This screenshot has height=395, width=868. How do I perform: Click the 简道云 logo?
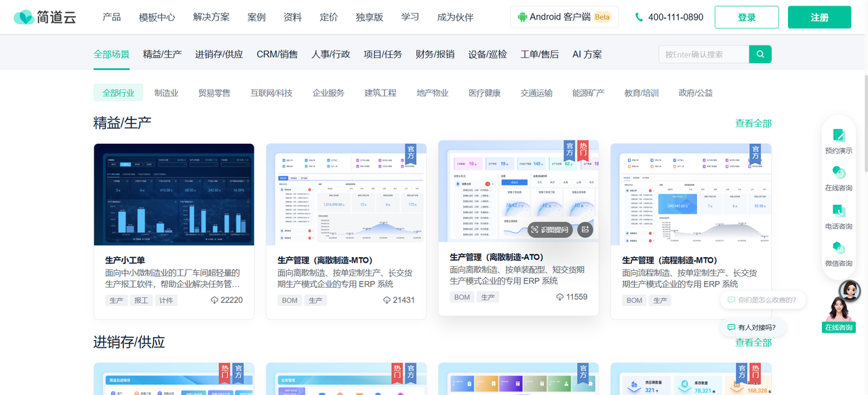point(45,17)
